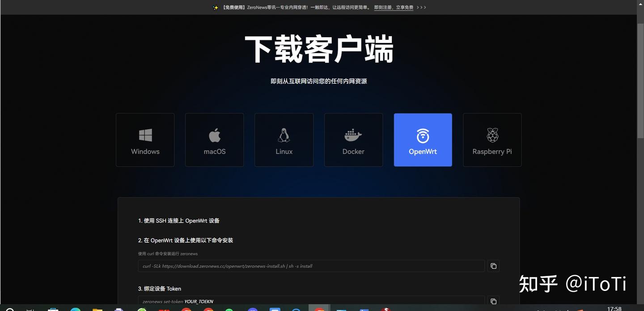Copy the curl install command

[493, 265]
